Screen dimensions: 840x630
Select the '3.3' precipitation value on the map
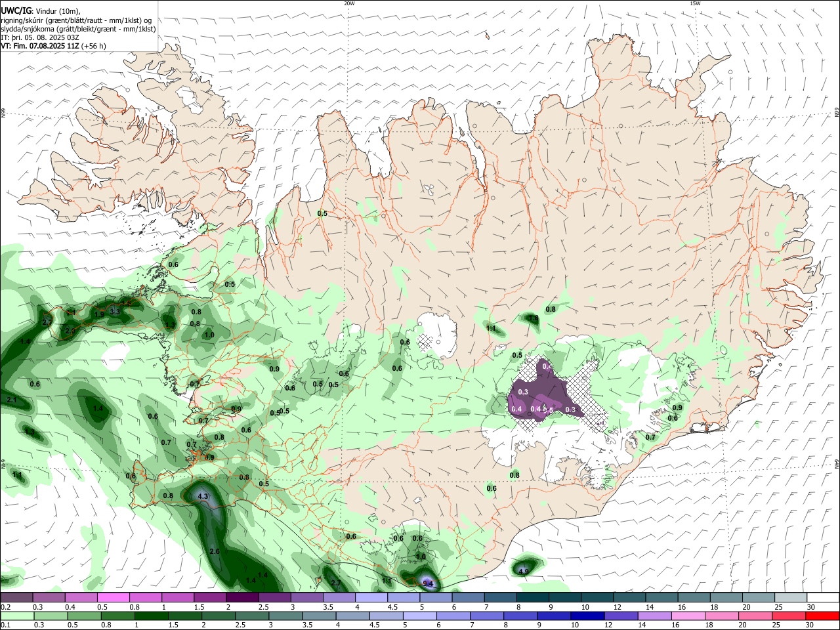(114, 311)
